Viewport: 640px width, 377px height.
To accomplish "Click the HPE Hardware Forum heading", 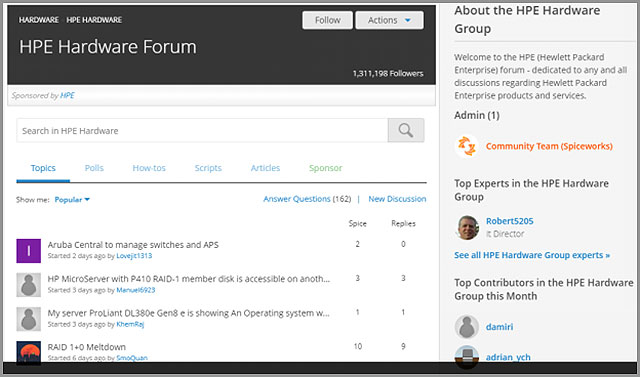I will click(x=108, y=47).
